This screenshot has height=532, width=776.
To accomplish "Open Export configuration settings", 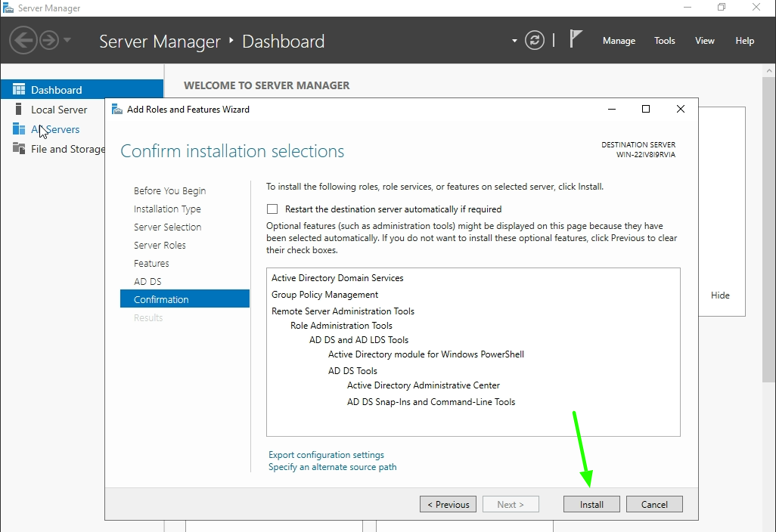I will (x=326, y=455).
